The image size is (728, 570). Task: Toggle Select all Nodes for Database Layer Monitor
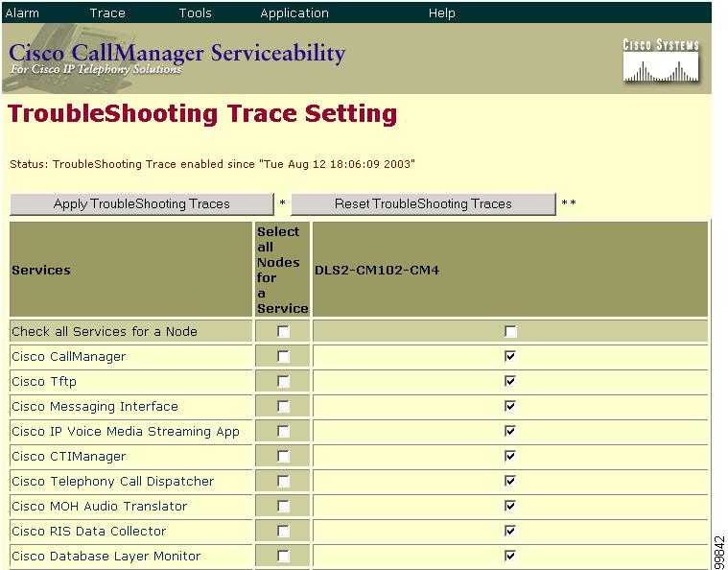point(283,556)
